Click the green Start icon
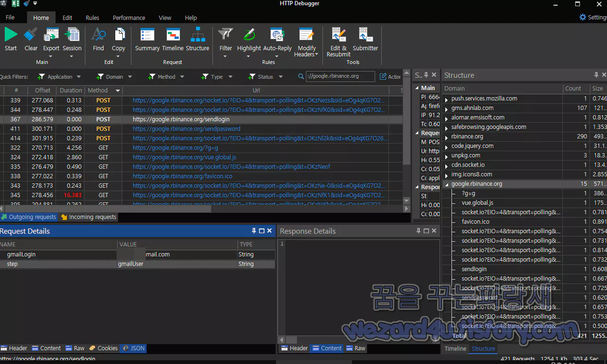This screenshot has height=364, width=607. coord(10,35)
